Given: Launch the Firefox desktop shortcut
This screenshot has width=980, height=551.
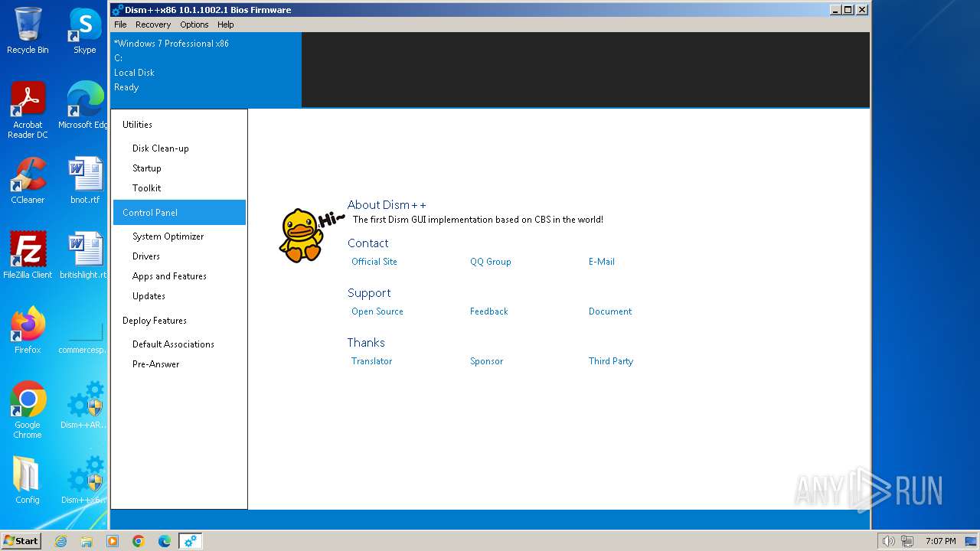Looking at the screenshot, I should tap(28, 331).
